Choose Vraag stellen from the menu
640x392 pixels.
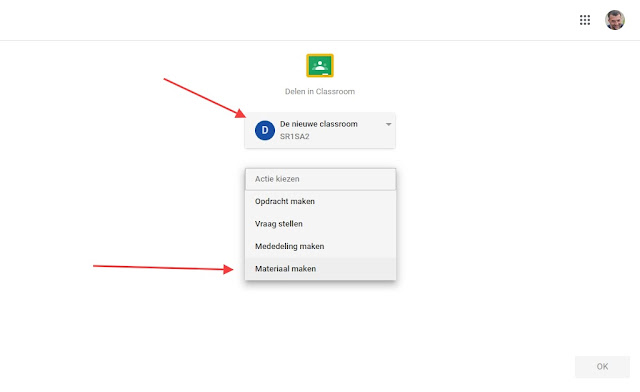pos(320,224)
